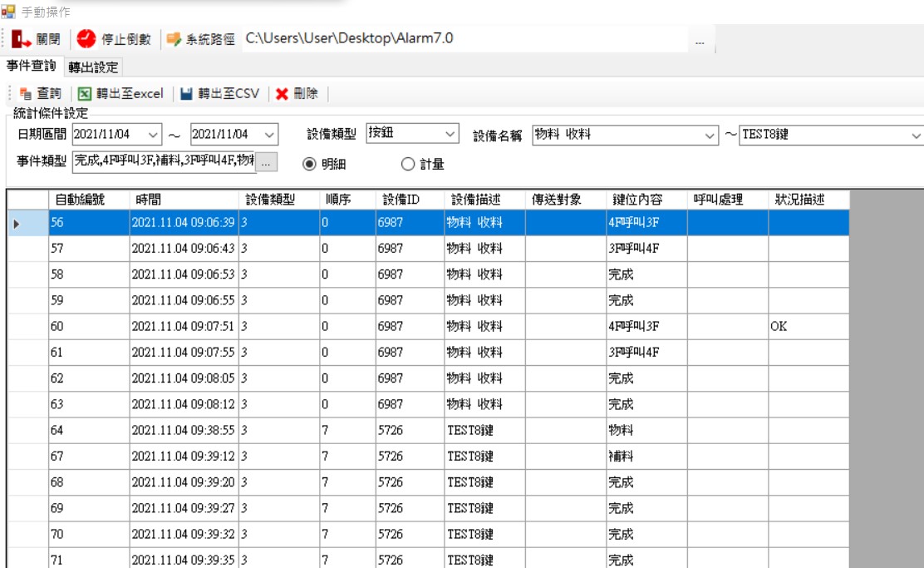Screen dimensions: 924x568
Task: Click the 4F呼叫3F cell in row 60
Action: tap(646, 327)
